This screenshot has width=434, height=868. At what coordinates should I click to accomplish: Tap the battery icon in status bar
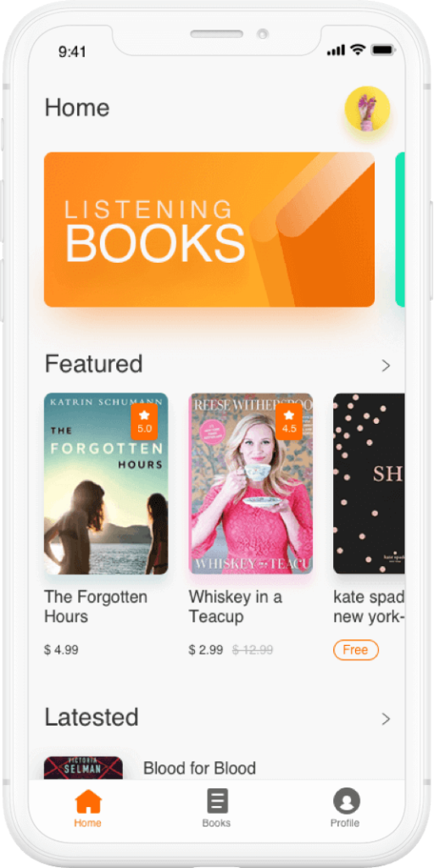coord(382,50)
